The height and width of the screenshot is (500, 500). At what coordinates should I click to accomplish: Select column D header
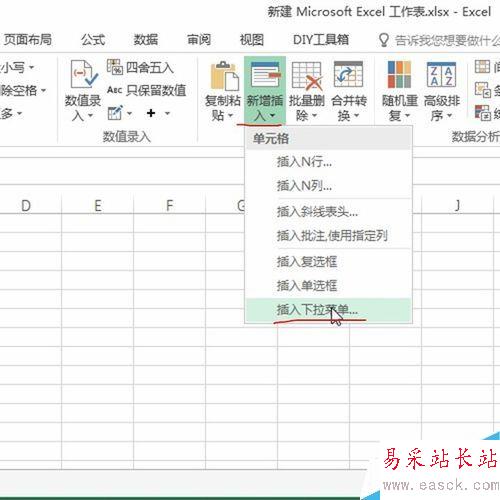click(26, 206)
